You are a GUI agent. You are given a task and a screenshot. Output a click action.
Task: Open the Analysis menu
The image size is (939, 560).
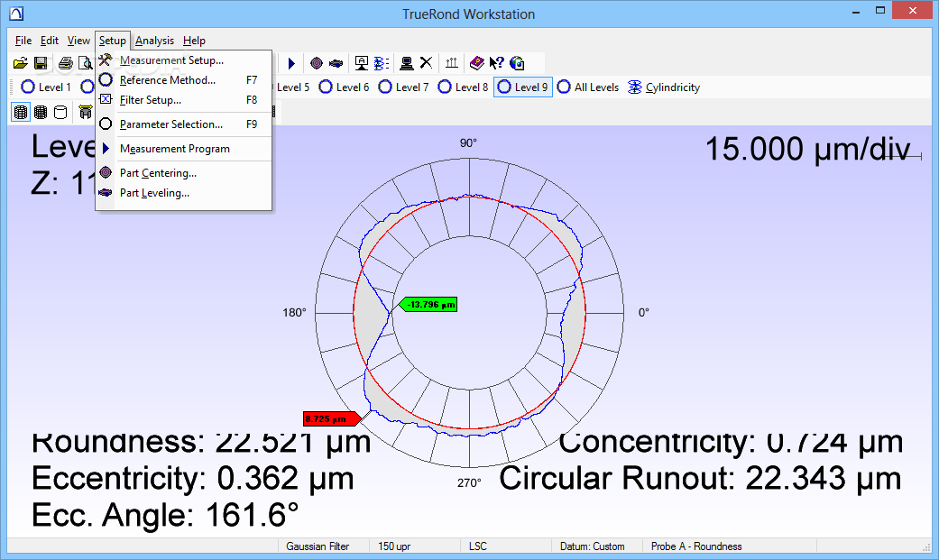pos(154,41)
